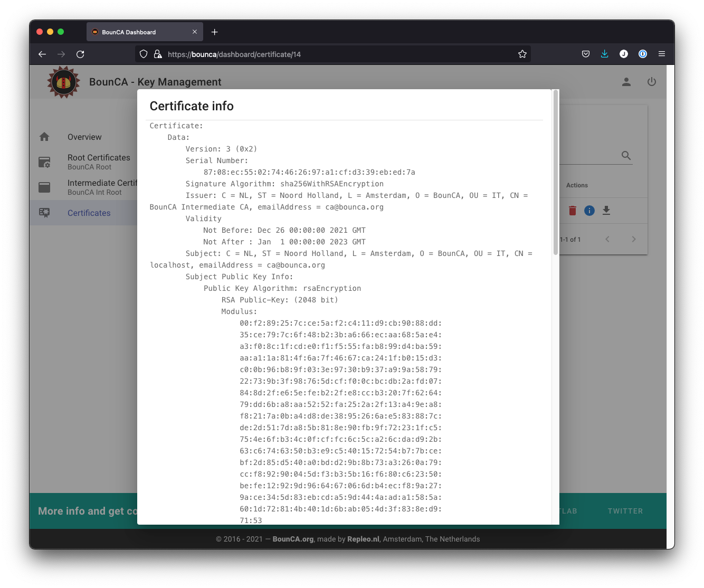Click the serial number 87:08:ec:55 line
Image resolution: width=704 pixels, height=588 pixels.
click(x=309, y=172)
